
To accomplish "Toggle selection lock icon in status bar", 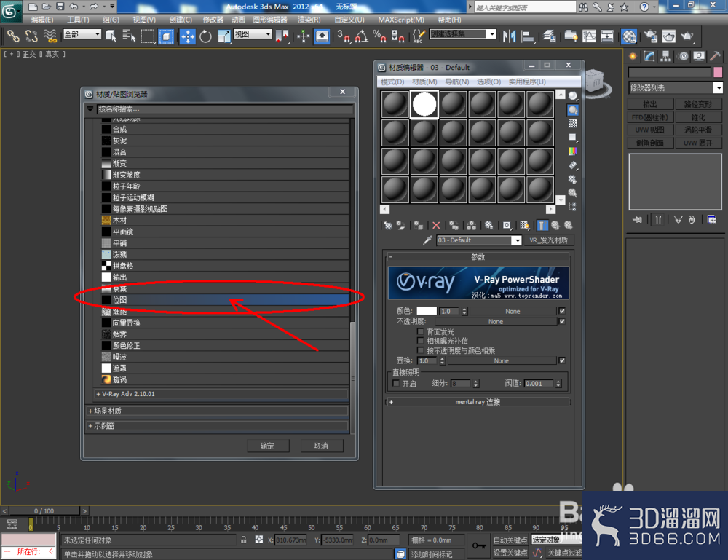I will pyautogui.click(x=243, y=540).
